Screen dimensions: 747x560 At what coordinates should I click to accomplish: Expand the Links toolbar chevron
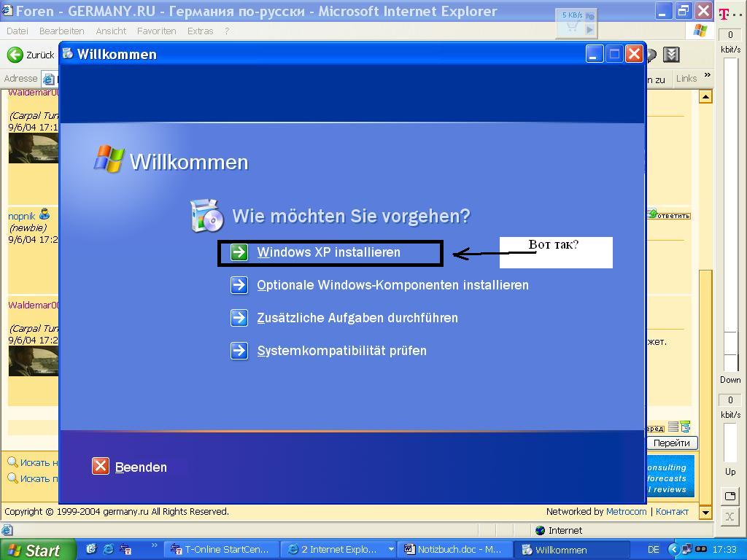[707, 75]
